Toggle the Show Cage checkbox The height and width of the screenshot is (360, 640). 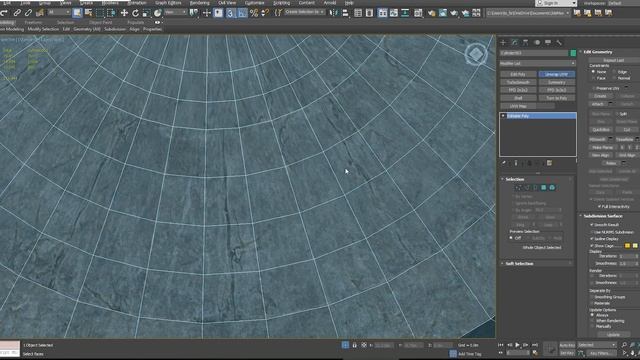click(592, 246)
